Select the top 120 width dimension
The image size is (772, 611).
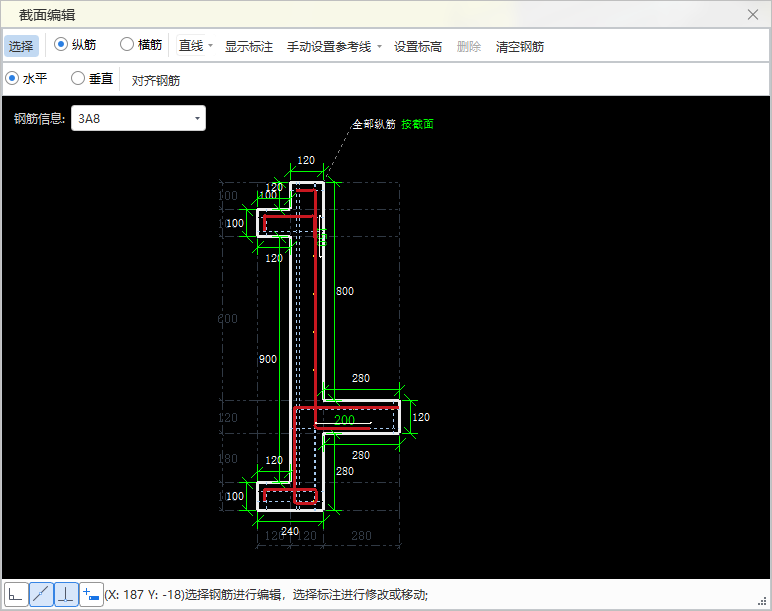coord(306,160)
